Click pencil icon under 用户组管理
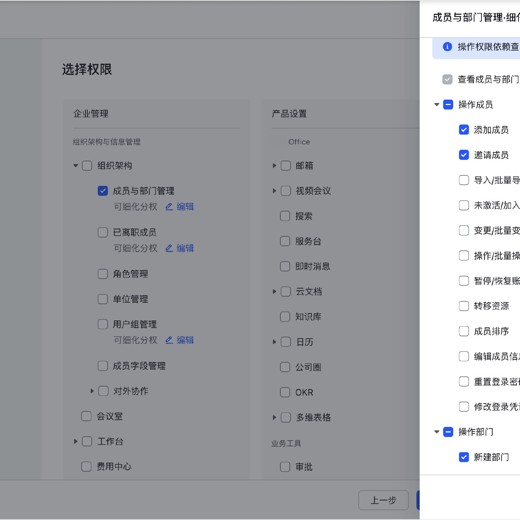Viewport: 520px width, 520px height. coord(169,340)
